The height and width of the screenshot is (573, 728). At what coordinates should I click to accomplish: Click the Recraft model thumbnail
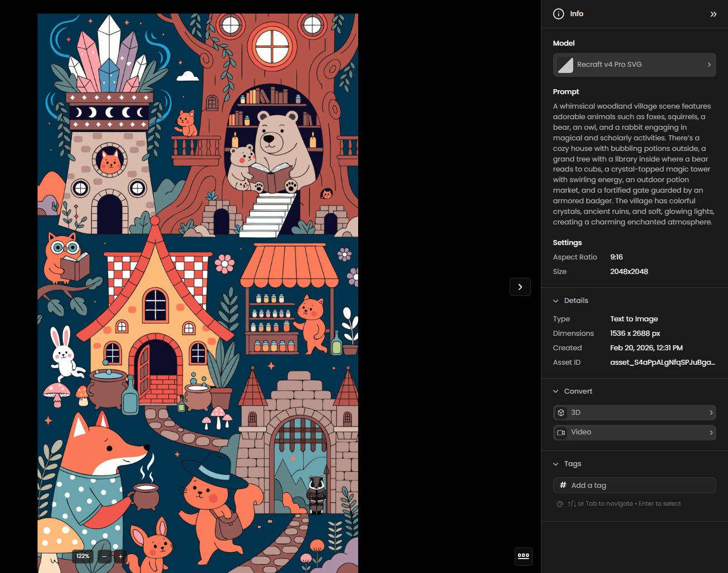click(565, 65)
